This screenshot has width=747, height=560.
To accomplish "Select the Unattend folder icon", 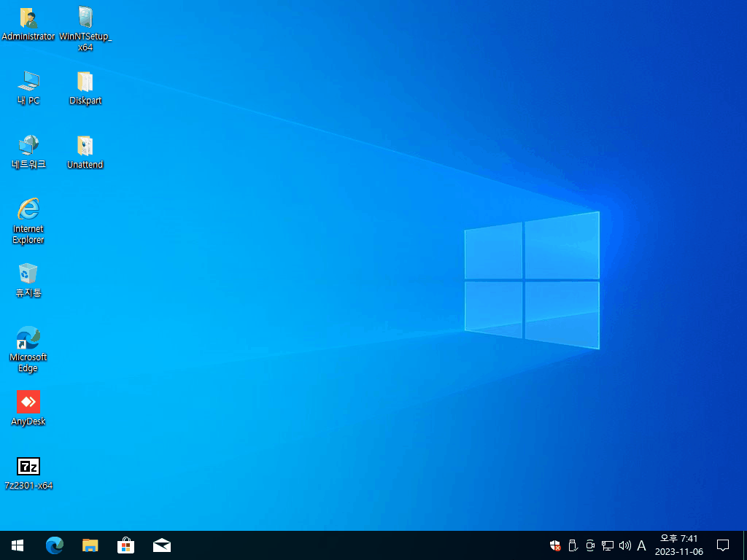I will click(x=85, y=152).
